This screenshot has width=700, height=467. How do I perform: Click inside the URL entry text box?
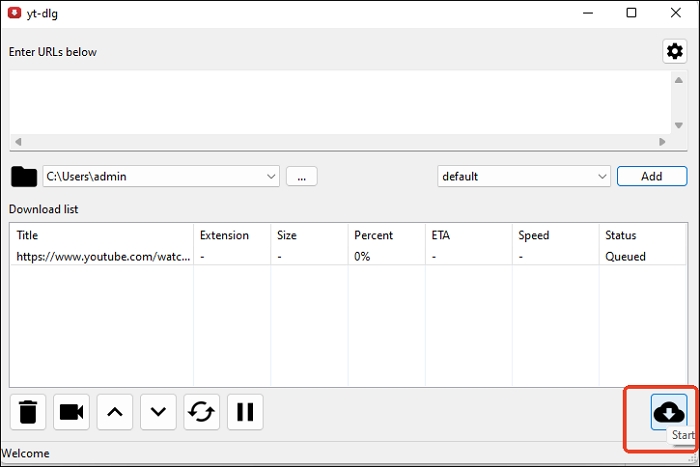tap(340, 102)
